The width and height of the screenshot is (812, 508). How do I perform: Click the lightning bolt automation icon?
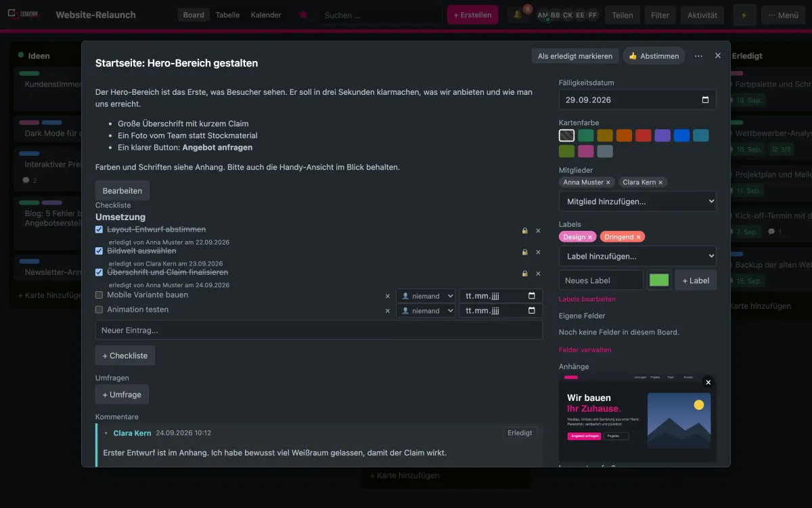[x=744, y=15]
